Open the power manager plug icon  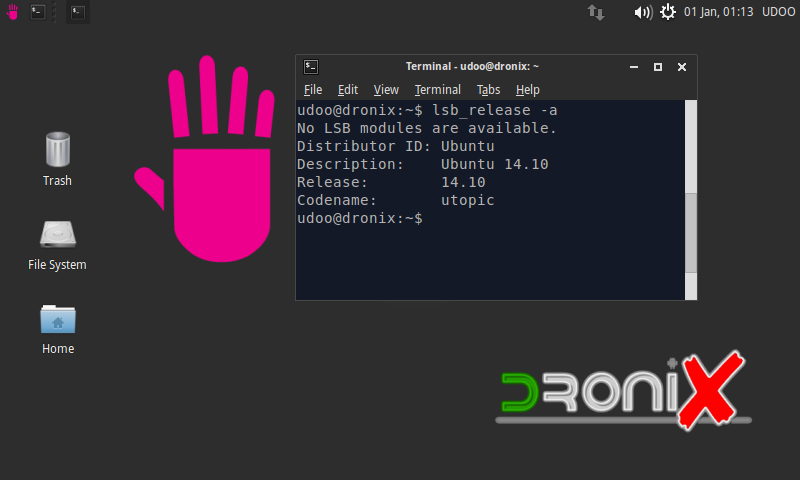click(x=668, y=12)
